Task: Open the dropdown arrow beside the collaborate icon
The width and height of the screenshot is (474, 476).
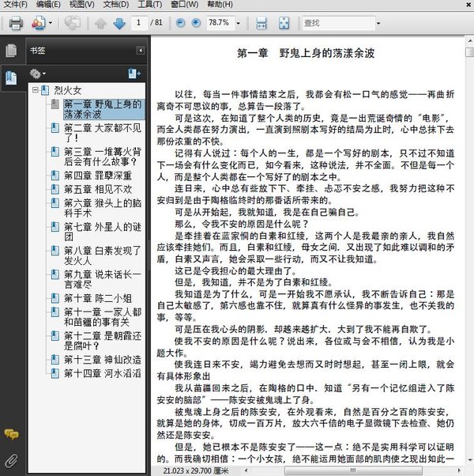Action: (51, 23)
